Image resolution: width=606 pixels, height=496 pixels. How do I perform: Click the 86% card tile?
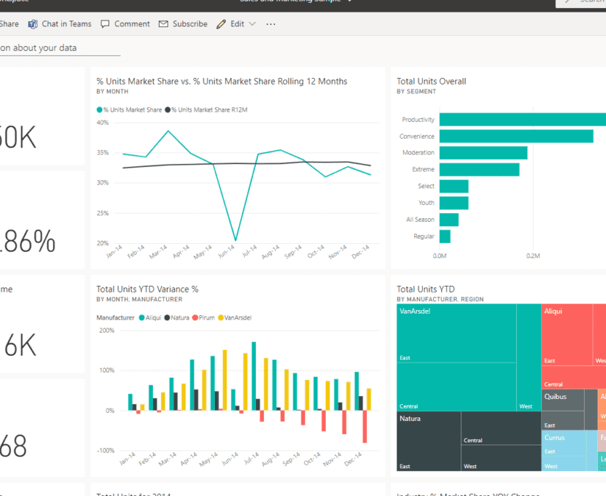click(42, 220)
